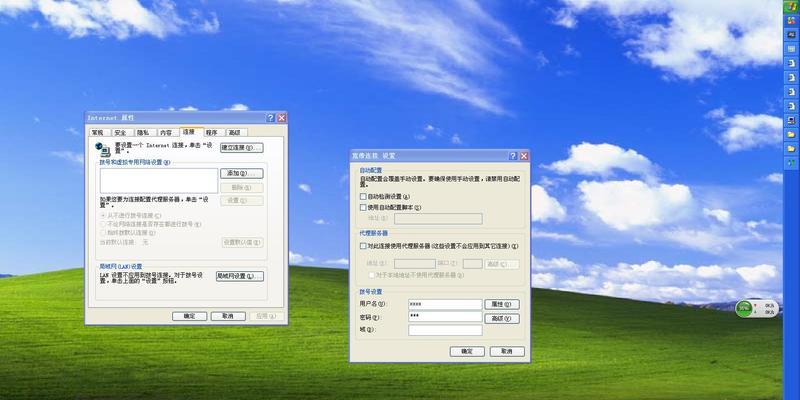The image size is (800, 400).
Task: Switch to the 程序 tab
Action: pyautogui.click(x=212, y=133)
